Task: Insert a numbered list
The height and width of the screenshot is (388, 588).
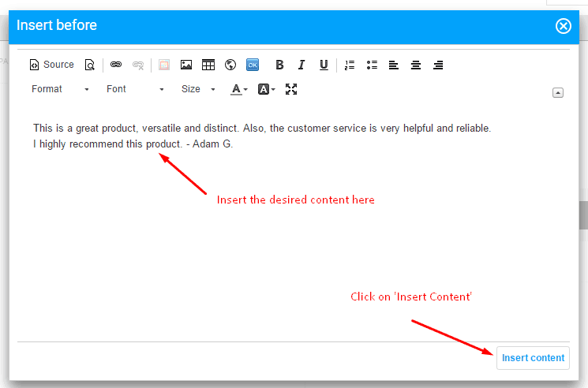Action: click(350, 65)
